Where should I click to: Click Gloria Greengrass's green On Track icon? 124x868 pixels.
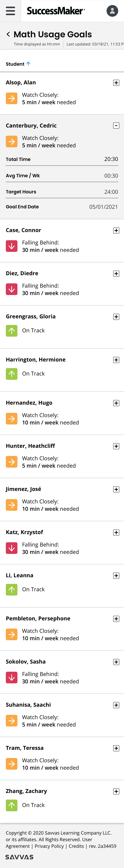12,331
